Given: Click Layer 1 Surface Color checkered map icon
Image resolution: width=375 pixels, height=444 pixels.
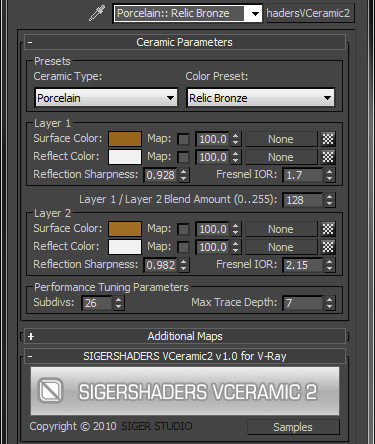Looking at the screenshot, I should coord(328,139).
